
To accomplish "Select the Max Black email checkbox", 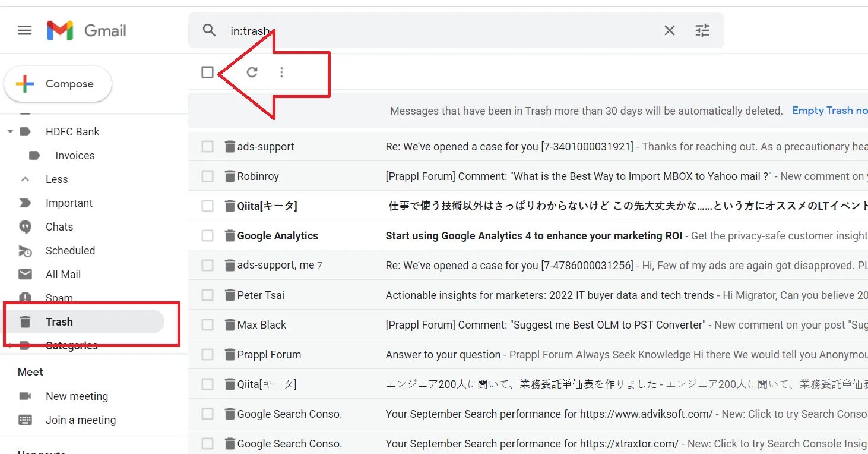I will [x=207, y=325].
